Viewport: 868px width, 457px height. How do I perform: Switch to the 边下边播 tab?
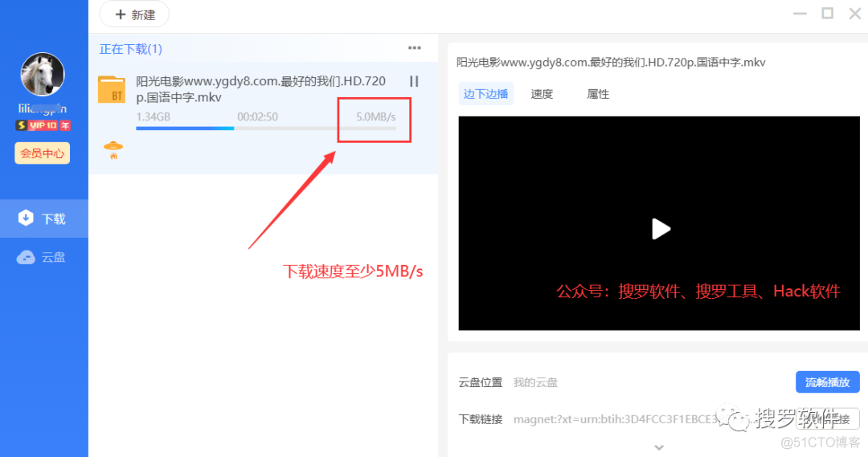(x=485, y=94)
